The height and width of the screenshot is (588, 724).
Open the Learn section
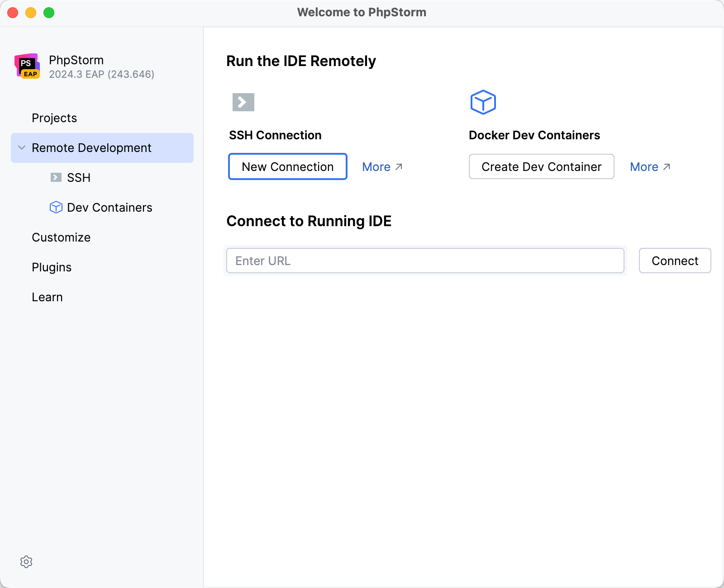coord(47,297)
